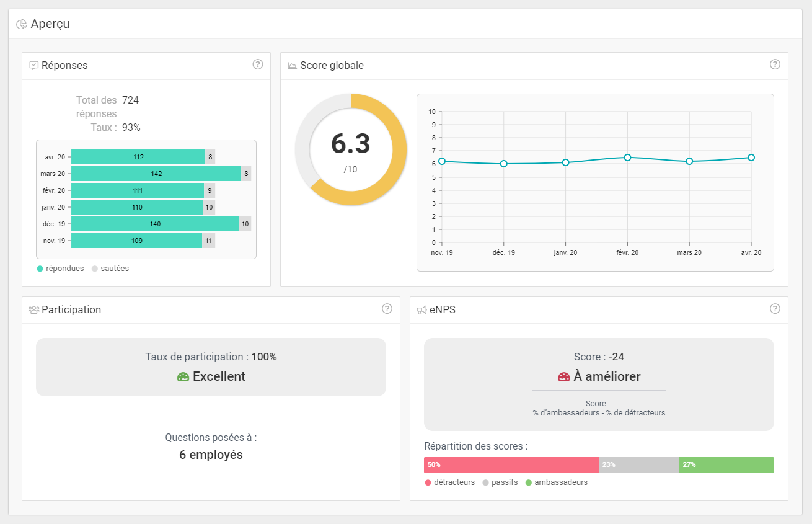
Task: Click the passifs legend entry
Action: (x=500, y=482)
